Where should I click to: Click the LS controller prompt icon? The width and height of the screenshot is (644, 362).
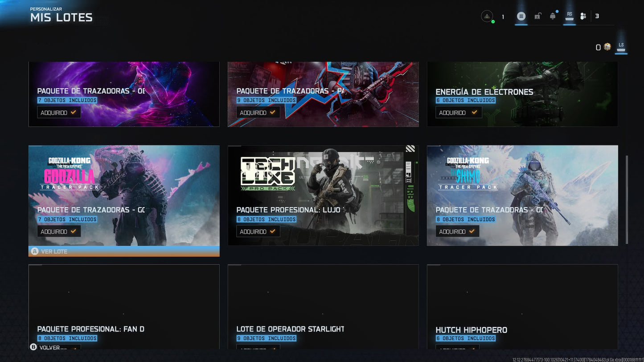pos(621,46)
